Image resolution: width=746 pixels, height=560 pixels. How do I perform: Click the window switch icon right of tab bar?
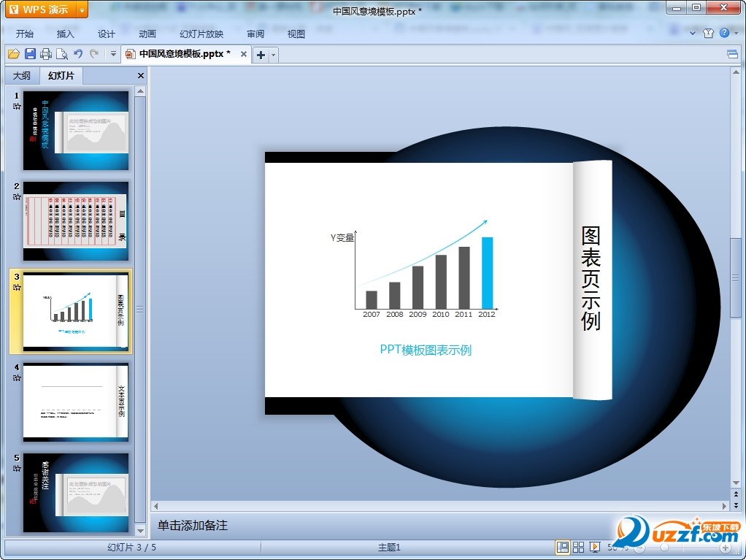(733, 54)
